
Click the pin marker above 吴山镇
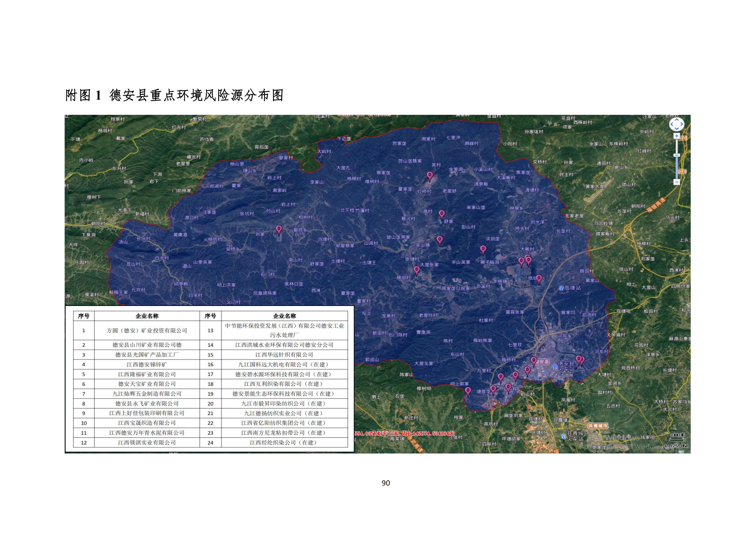pos(440,240)
